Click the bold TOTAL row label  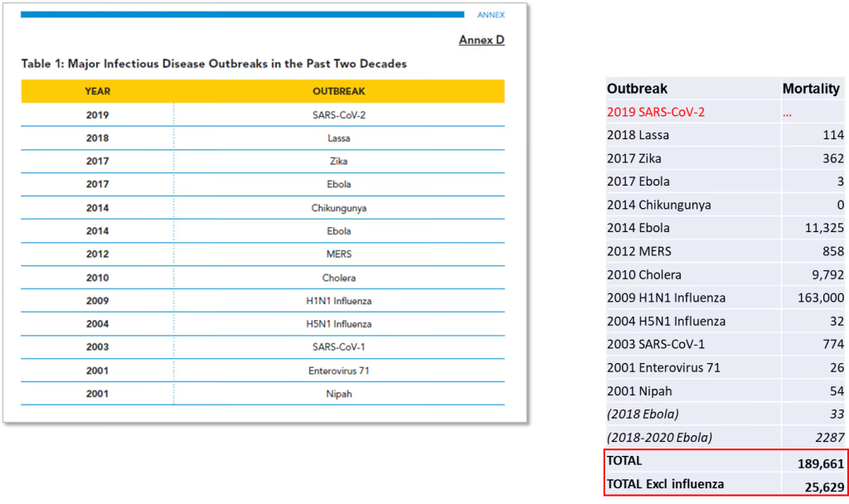[623, 461]
